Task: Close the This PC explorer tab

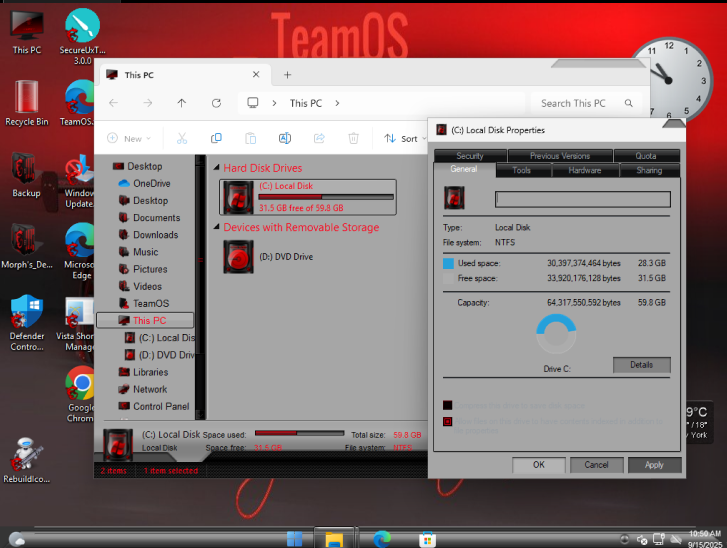Action: [256, 74]
